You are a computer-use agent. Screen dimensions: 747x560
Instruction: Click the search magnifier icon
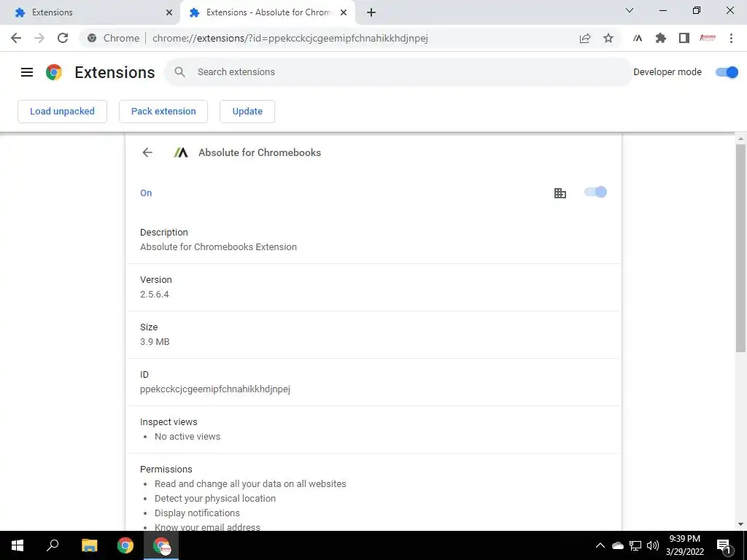point(179,72)
